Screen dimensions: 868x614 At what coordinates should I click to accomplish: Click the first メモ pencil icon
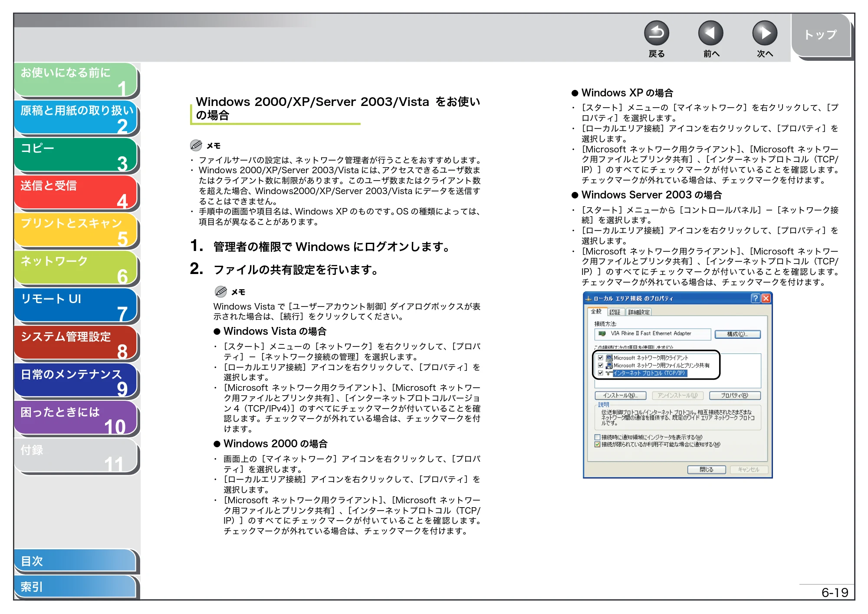196,145
